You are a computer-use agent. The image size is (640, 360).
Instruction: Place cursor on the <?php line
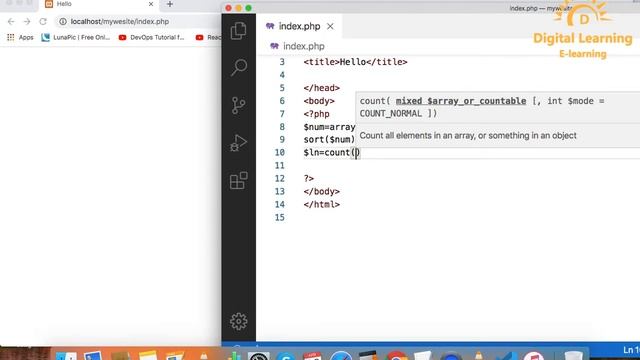tap(316, 114)
